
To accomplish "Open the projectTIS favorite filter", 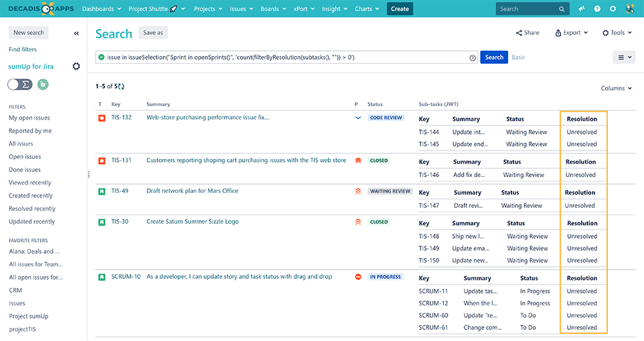I will click(x=23, y=329).
